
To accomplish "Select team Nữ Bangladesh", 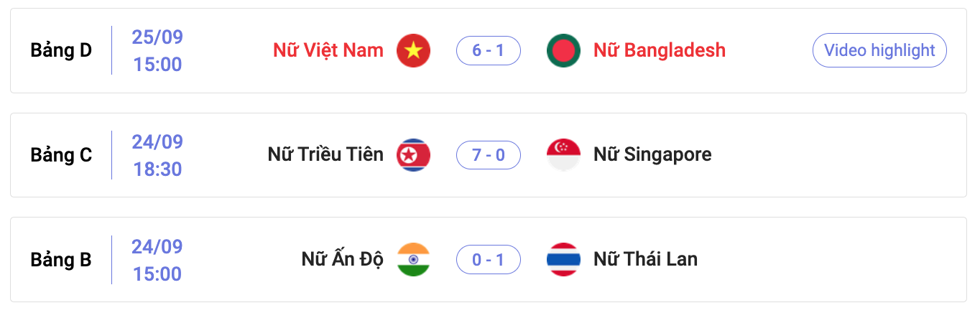I will [x=660, y=50].
